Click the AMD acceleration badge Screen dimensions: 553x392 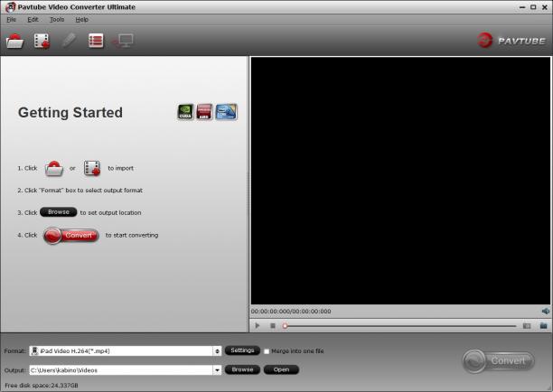[x=204, y=112]
